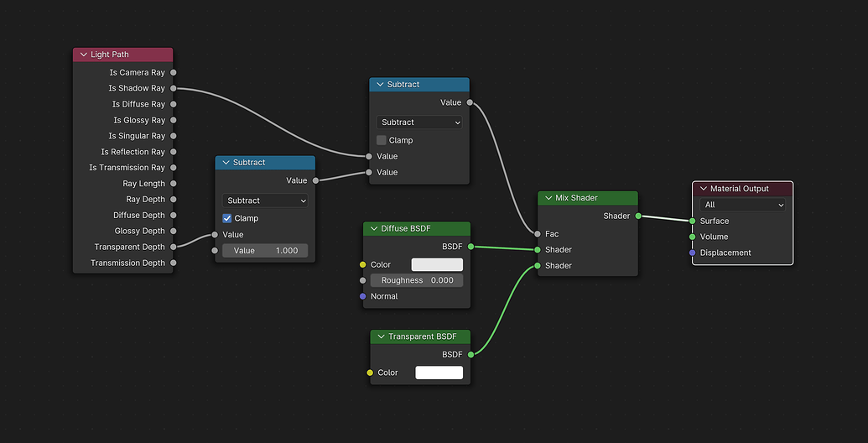Click the 'Displacement' label on Material Output
Image resolution: width=868 pixels, height=443 pixels.
pyautogui.click(x=725, y=253)
